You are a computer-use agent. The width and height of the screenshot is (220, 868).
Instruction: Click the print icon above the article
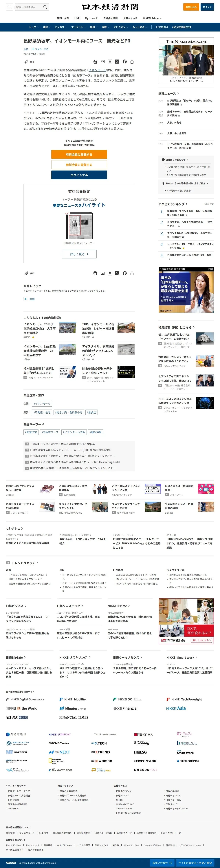coord(95,62)
